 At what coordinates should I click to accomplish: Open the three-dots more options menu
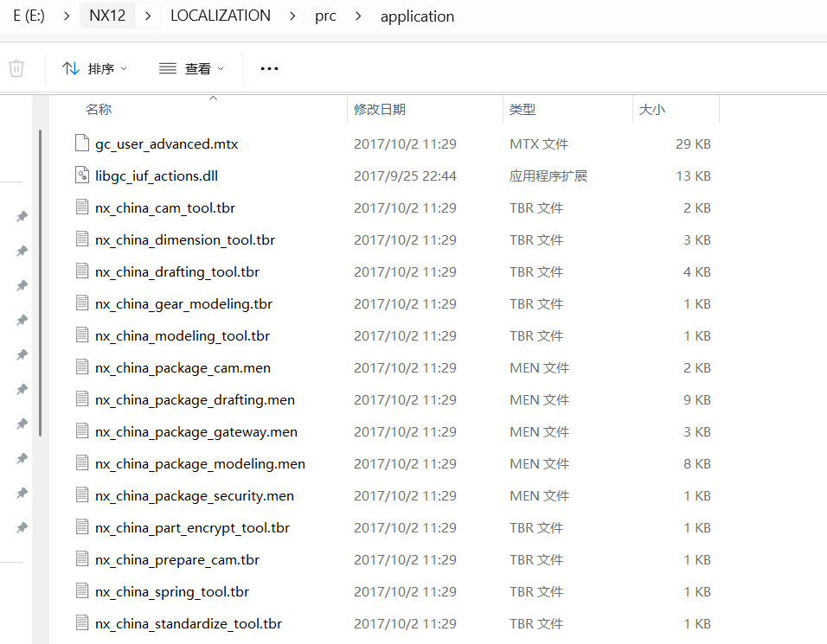click(x=269, y=68)
